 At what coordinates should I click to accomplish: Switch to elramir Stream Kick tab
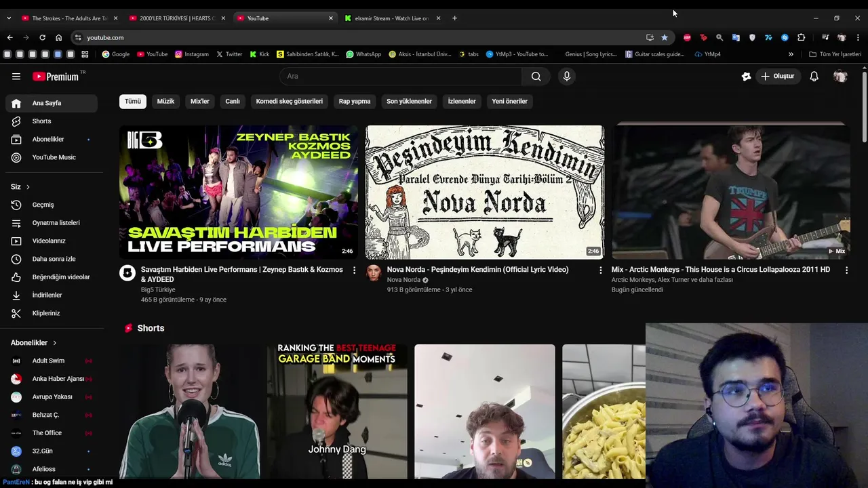393,18
